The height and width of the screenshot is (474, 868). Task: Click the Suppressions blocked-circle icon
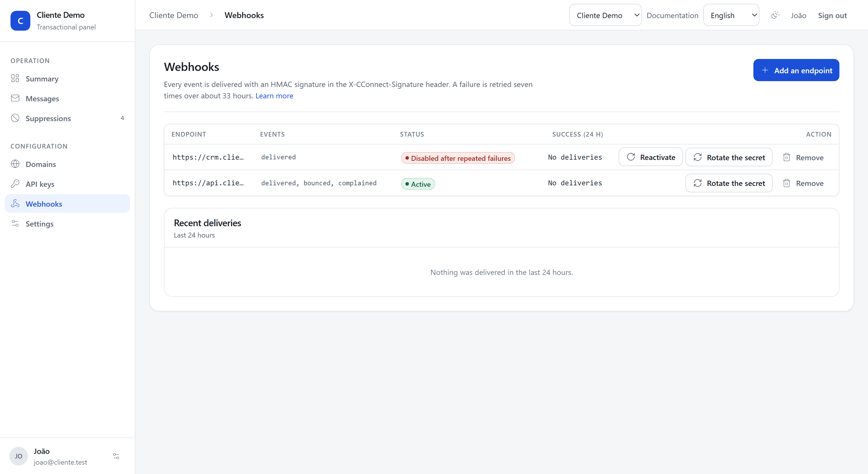[x=15, y=118]
